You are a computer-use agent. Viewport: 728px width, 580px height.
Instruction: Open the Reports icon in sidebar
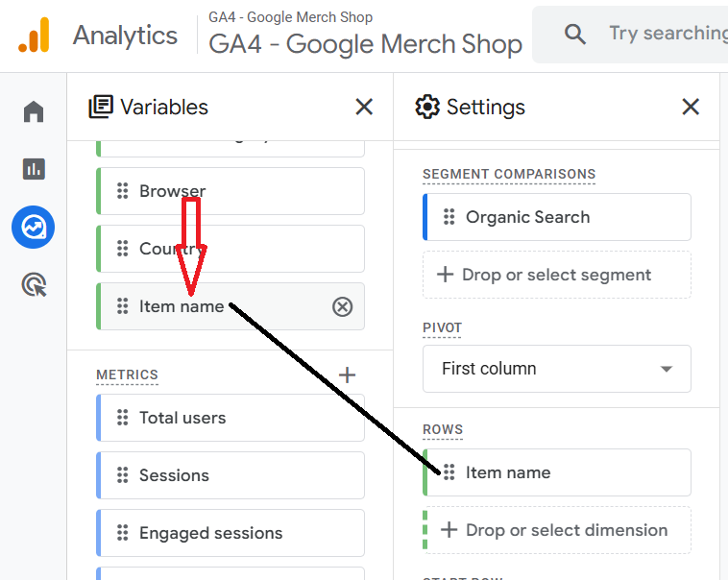tap(34, 170)
